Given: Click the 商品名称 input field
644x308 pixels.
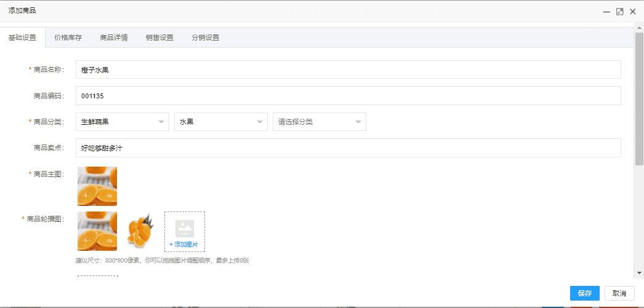Looking at the screenshot, I should [x=348, y=70].
